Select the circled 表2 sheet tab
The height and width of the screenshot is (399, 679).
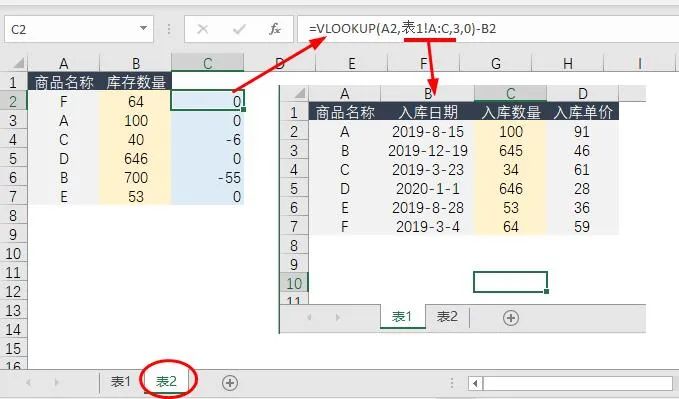coord(166,382)
